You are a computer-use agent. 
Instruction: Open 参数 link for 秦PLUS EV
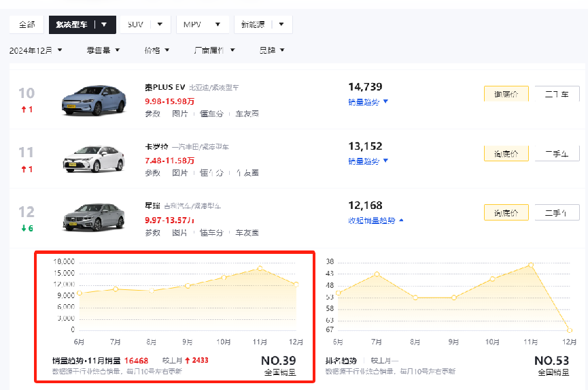click(x=153, y=114)
